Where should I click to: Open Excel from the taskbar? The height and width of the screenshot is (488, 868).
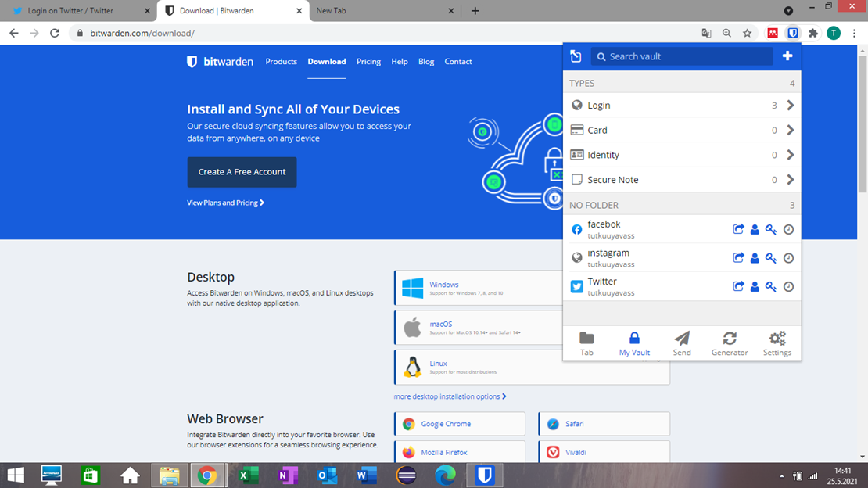(x=248, y=475)
